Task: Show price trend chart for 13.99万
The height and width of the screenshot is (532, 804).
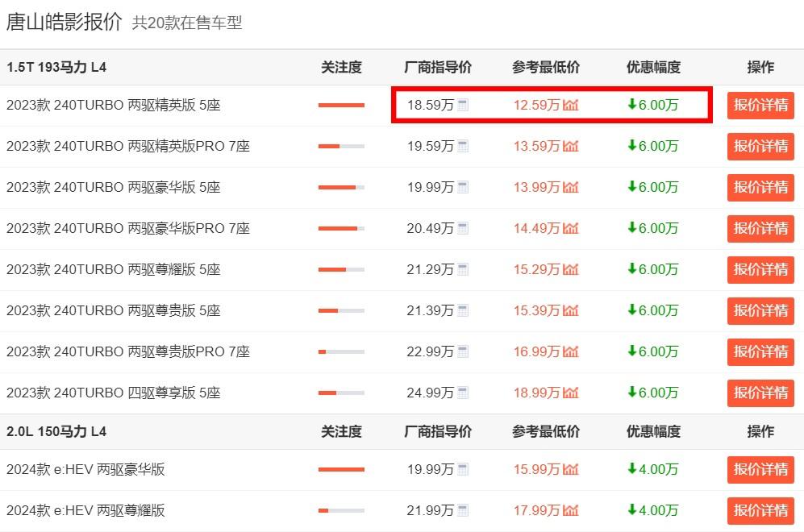Action: [x=570, y=187]
